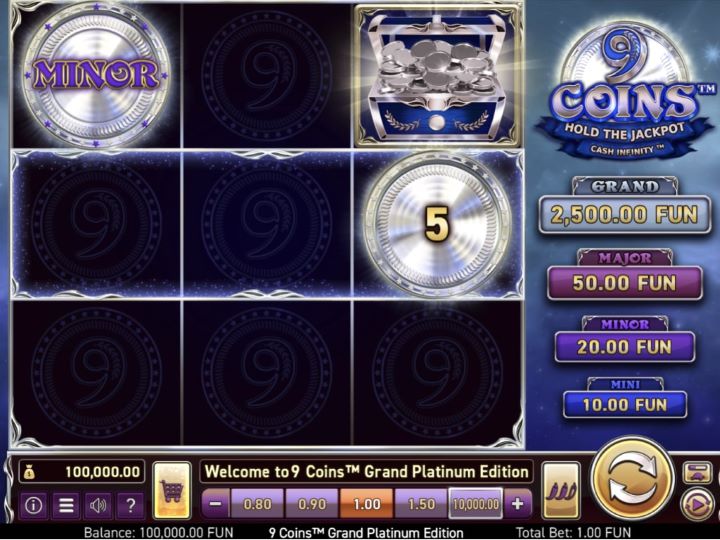The height and width of the screenshot is (540, 720).
Task: Open the shopping cart bonus buy
Action: pyautogui.click(x=172, y=490)
